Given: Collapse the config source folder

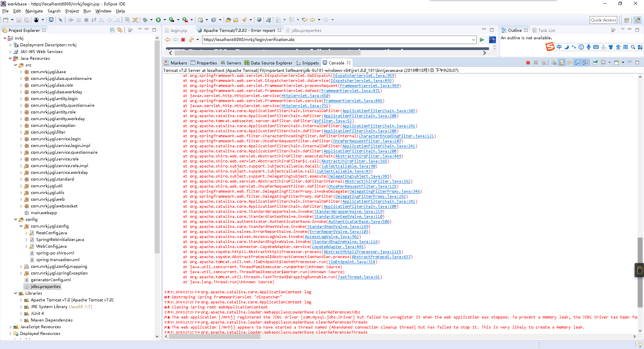Looking at the screenshot, I should (15, 219).
